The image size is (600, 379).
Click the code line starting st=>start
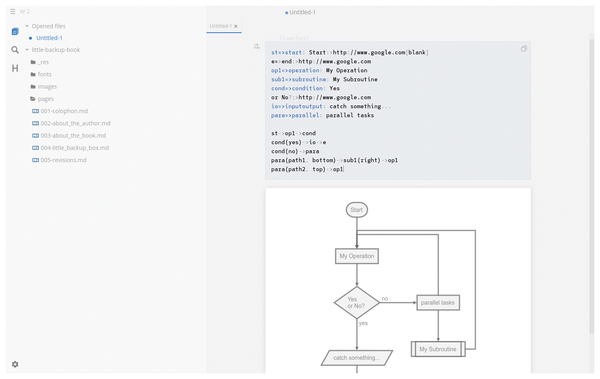pos(350,52)
